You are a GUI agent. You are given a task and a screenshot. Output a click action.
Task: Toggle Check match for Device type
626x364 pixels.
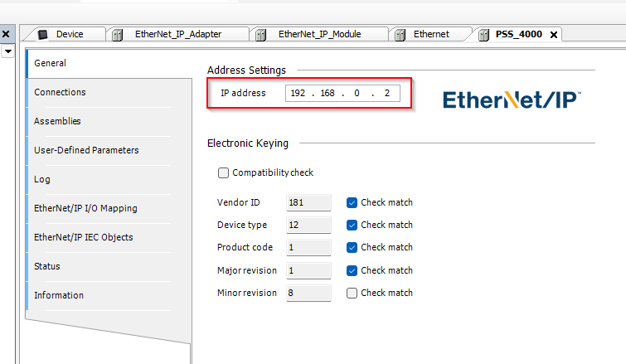tap(352, 225)
